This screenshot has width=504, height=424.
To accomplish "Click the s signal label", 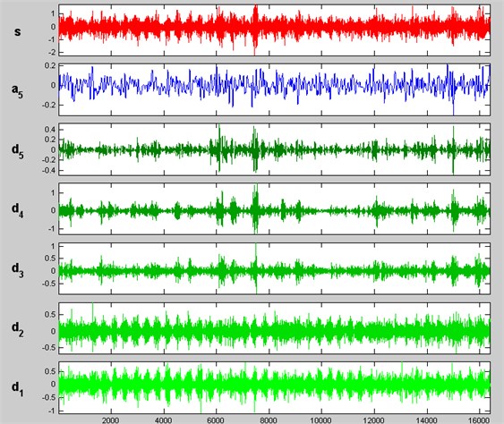I will 17,31.
